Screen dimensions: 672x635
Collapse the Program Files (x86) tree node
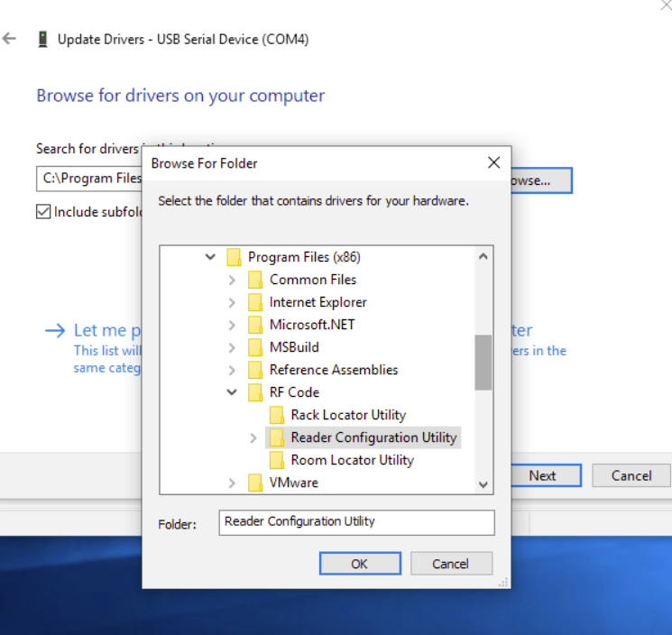(x=210, y=257)
